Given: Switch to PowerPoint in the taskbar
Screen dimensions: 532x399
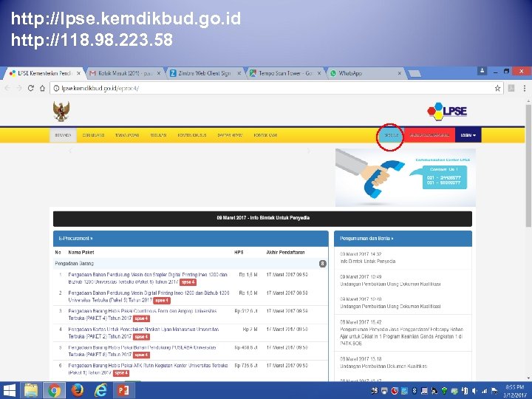Looking at the screenshot, I should tap(123, 391).
